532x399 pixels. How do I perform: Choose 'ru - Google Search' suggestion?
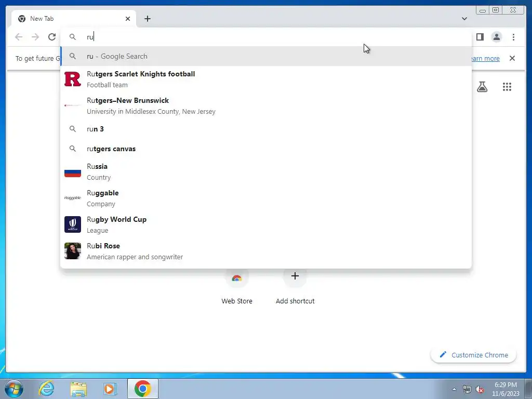[x=266, y=56]
